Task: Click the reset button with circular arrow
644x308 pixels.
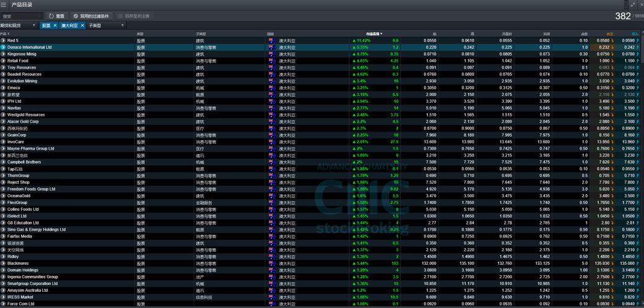Action: pyautogui.click(x=57, y=16)
